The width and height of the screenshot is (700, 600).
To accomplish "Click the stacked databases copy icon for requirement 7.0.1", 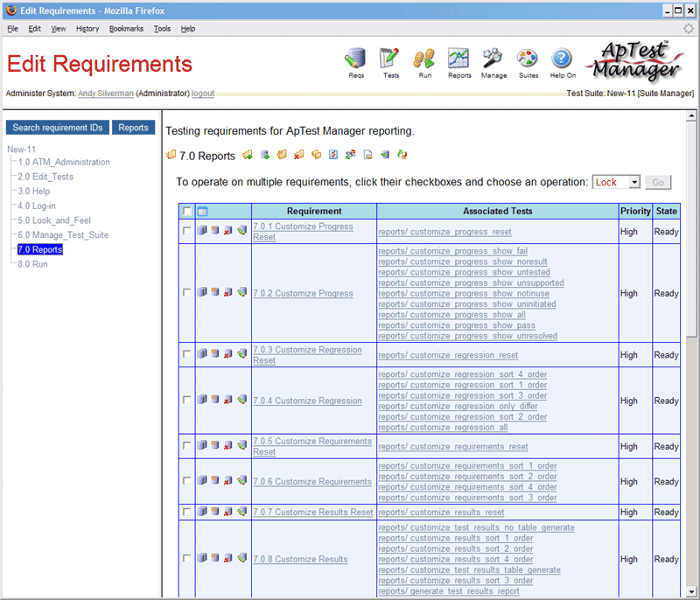I will pyautogui.click(x=202, y=230).
